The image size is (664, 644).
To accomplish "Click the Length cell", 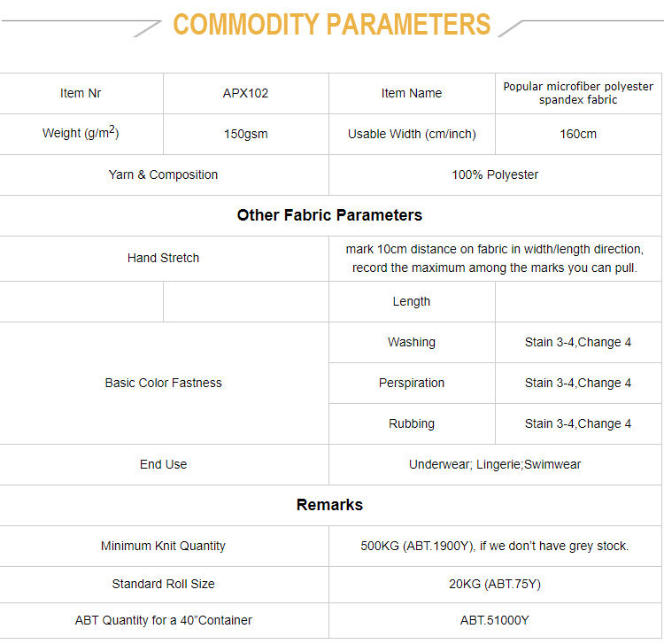I will 412,301.
